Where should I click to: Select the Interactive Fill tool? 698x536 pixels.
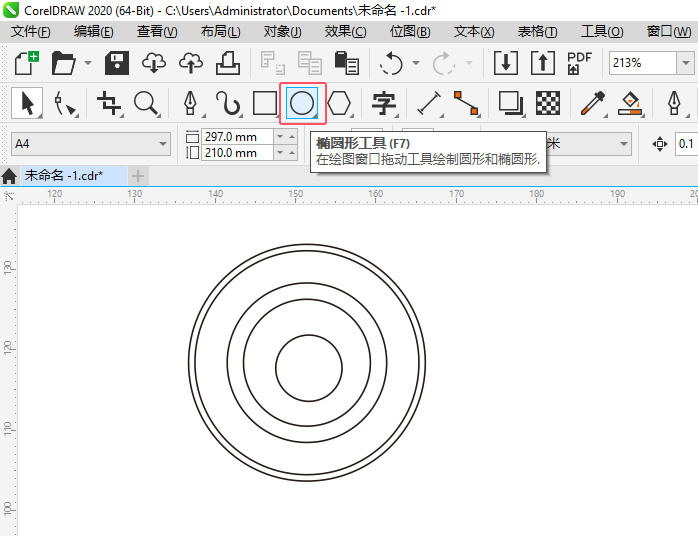(630, 103)
